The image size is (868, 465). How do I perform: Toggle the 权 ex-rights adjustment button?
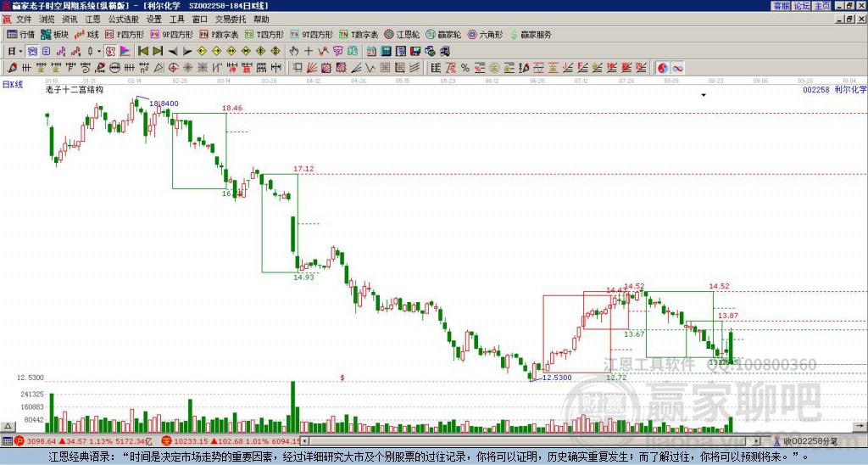pyautogui.click(x=110, y=52)
